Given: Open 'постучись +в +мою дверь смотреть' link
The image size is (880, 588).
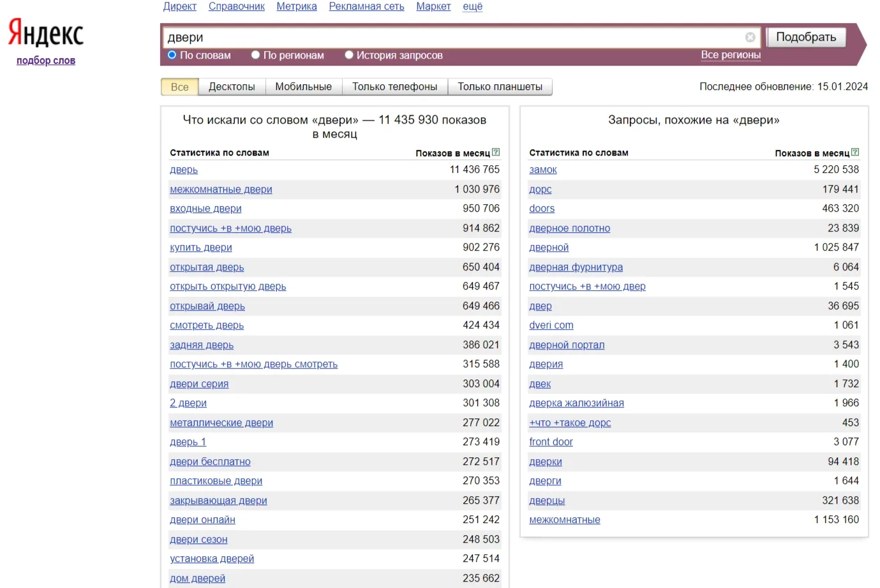Looking at the screenshot, I should 254,364.
